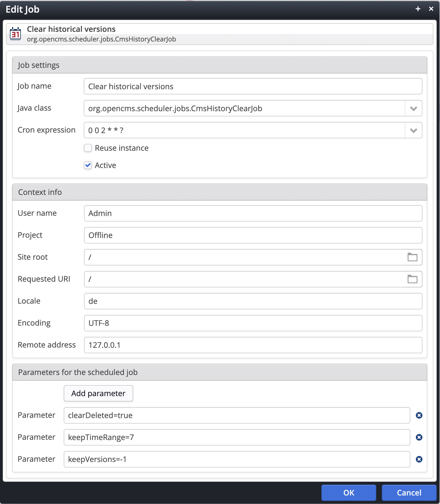
Task: Close the Edit Job dialog
Action: point(431,9)
